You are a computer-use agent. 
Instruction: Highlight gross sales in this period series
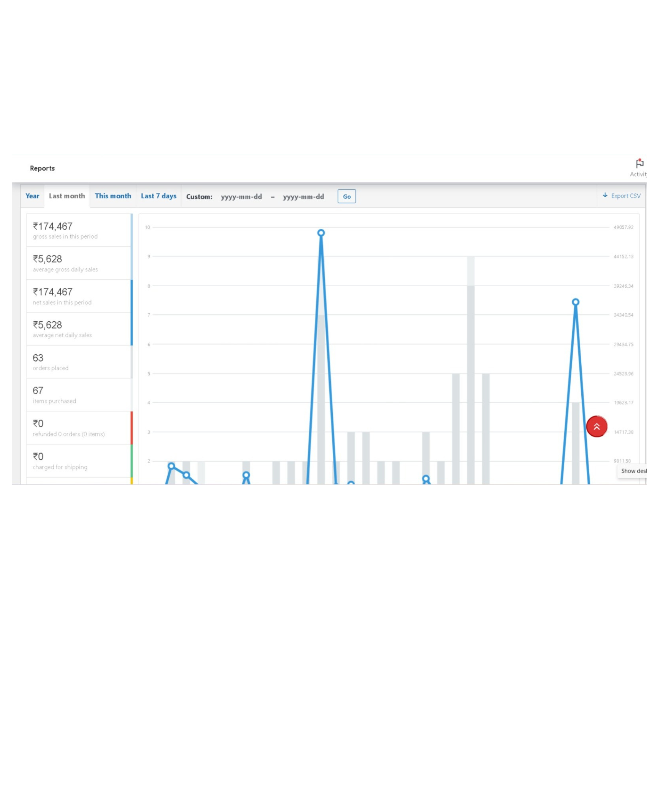pyautogui.click(x=79, y=231)
